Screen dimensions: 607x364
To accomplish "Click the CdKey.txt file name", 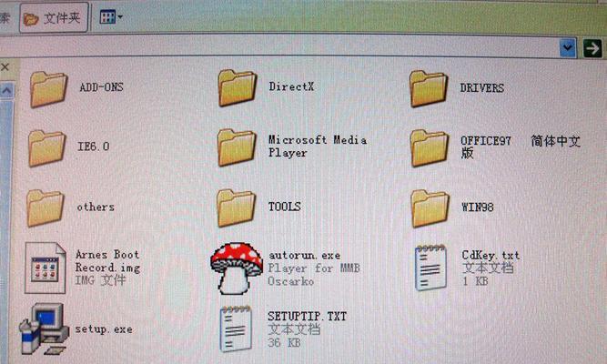I will [491, 255].
